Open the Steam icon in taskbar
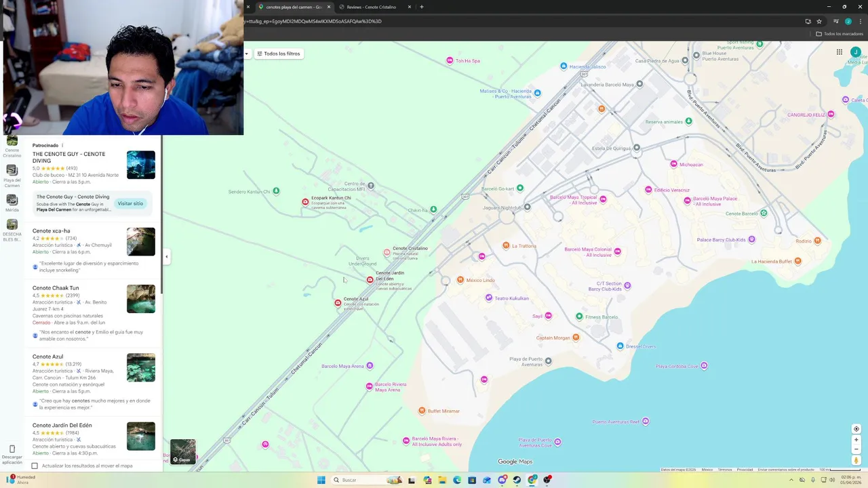This screenshot has height=488, width=868. click(x=517, y=480)
